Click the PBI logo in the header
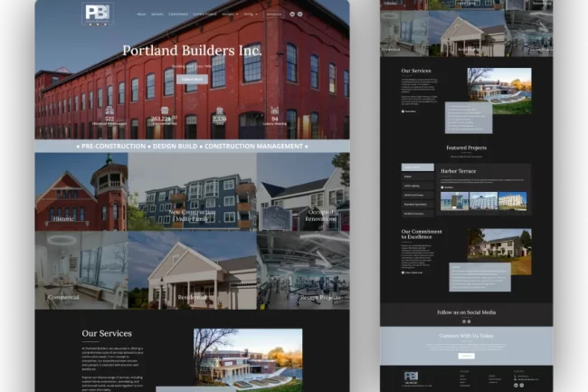The height and width of the screenshot is (392, 588). click(x=97, y=14)
